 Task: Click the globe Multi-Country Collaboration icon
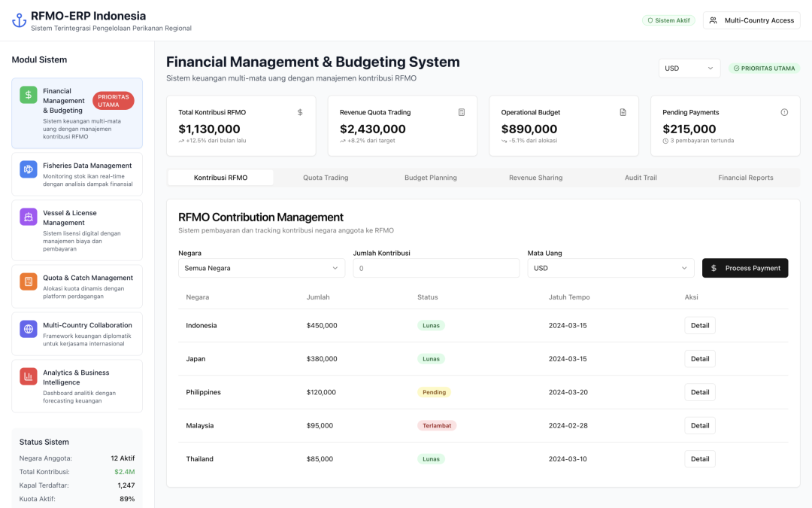pos(29,329)
